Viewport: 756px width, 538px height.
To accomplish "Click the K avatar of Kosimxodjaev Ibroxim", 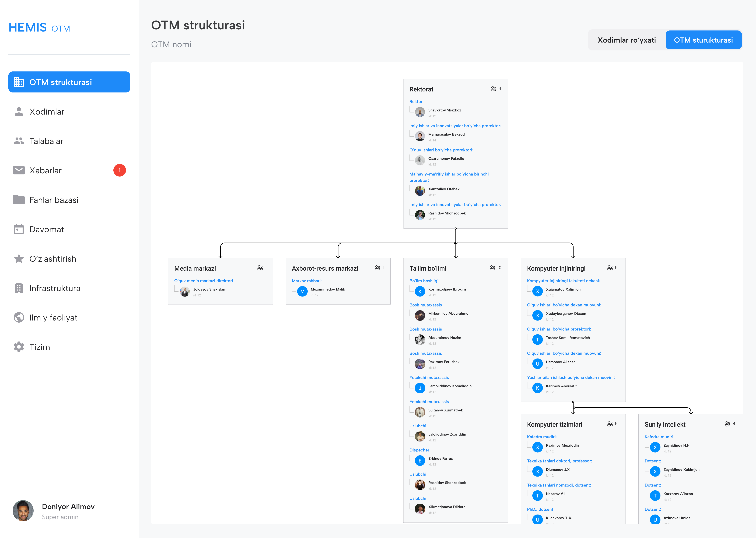I will 420,292.
